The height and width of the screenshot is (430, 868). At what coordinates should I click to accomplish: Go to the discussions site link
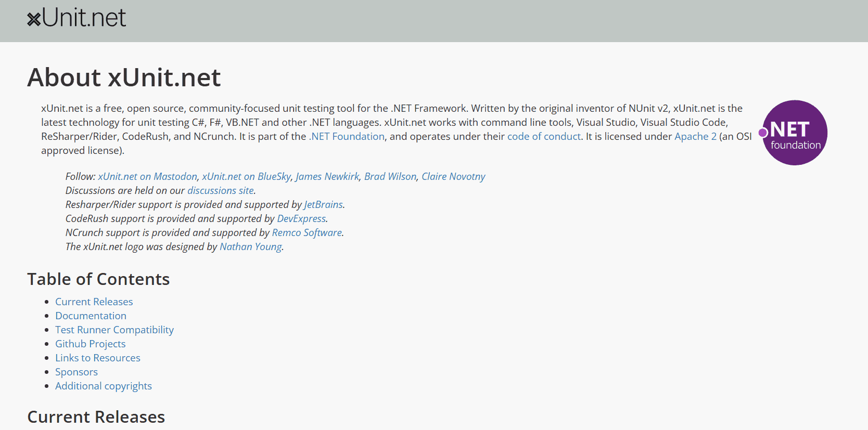221,190
